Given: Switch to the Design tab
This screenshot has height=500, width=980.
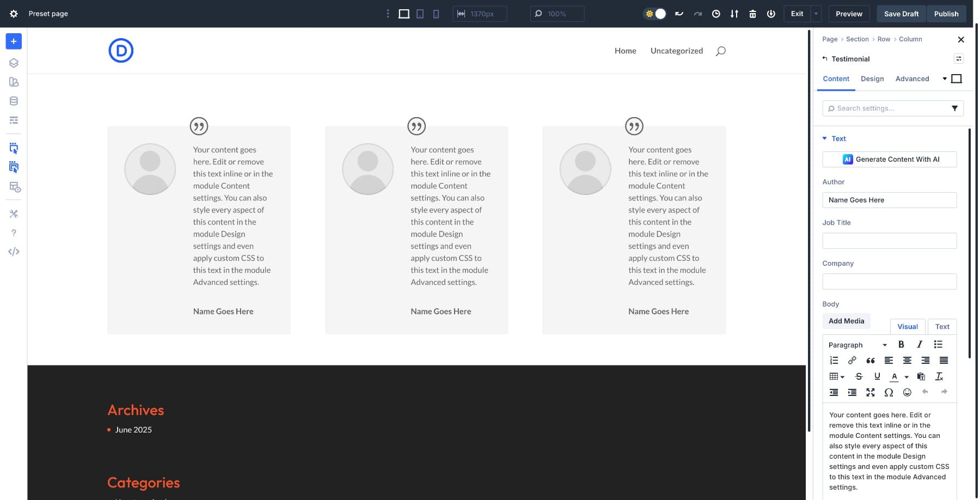Looking at the screenshot, I should 872,79.
